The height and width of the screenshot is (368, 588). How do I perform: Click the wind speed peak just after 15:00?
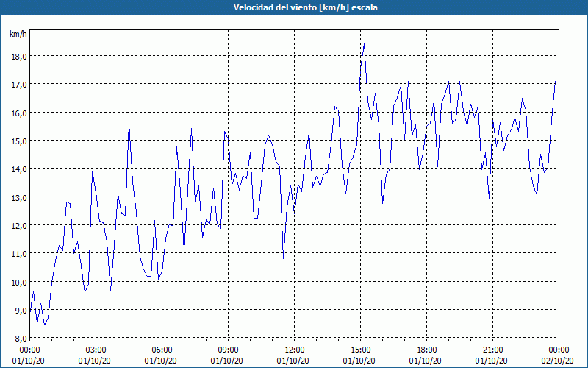[364, 44]
